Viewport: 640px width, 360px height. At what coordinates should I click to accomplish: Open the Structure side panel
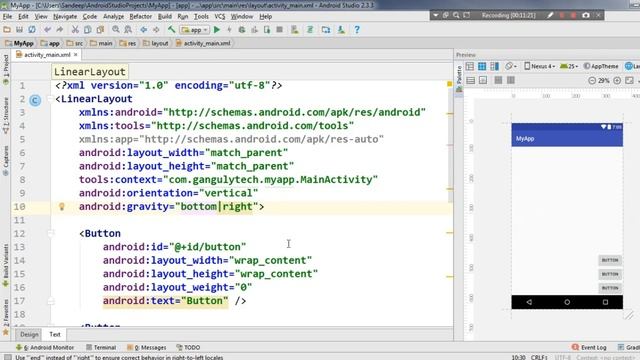click(6, 116)
